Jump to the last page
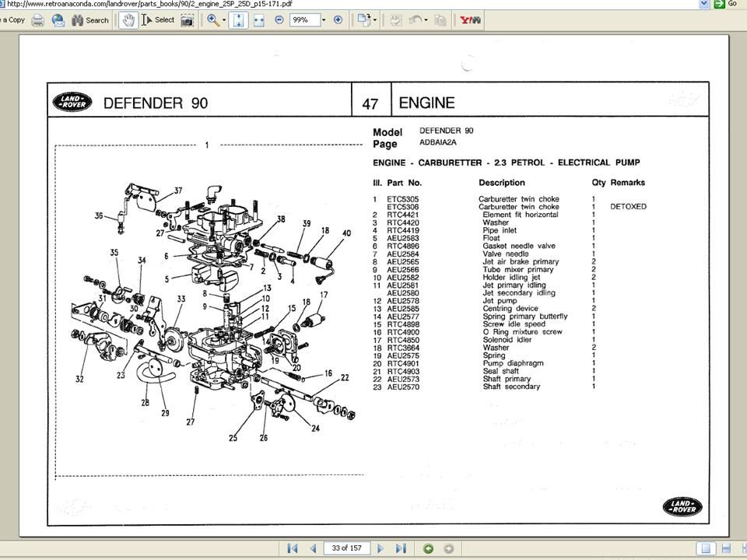The height and width of the screenshot is (560, 747). 401,548
